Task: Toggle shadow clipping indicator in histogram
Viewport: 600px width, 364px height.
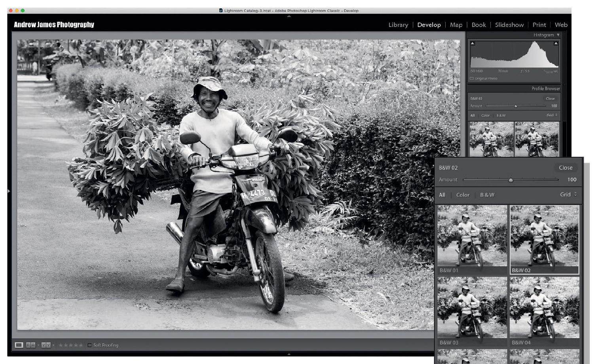Action: pyautogui.click(x=473, y=43)
